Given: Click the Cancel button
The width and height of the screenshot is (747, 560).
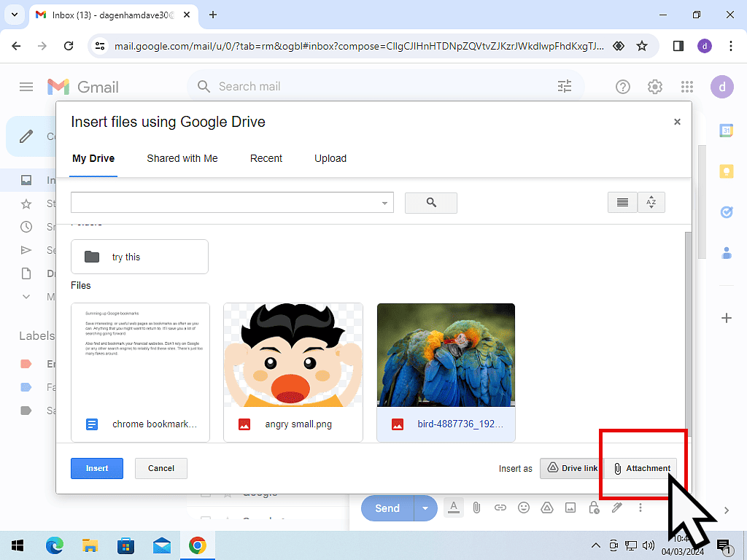Looking at the screenshot, I should pyautogui.click(x=161, y=468).
